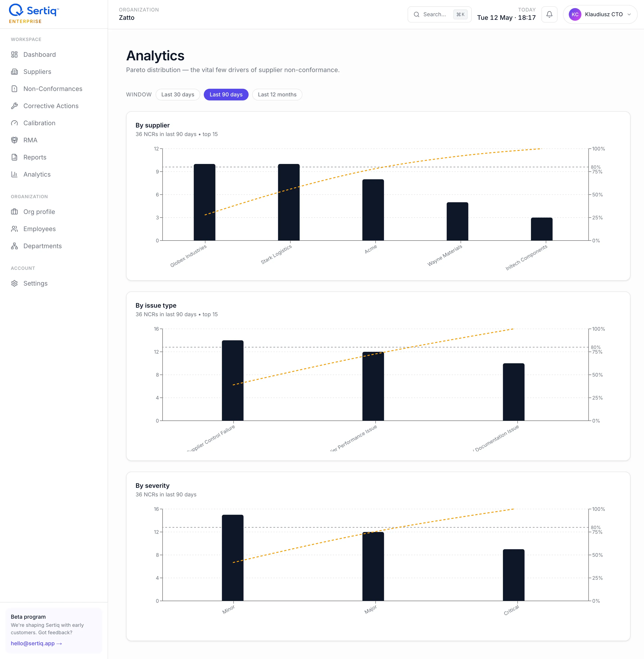Email hello@sertiq.app feedback link
This screenshot has width=644, height=659.
(36, 643)
